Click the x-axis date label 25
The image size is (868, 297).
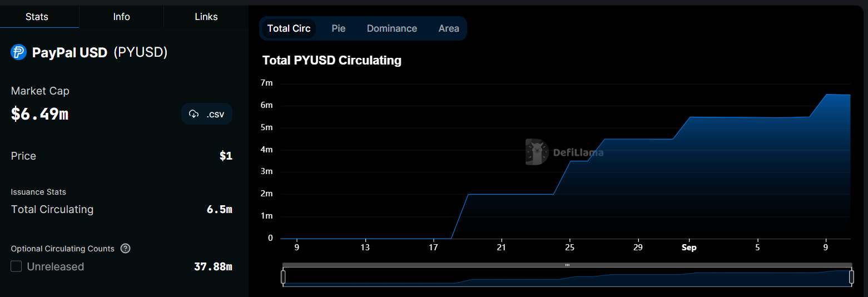pos(569,247)
